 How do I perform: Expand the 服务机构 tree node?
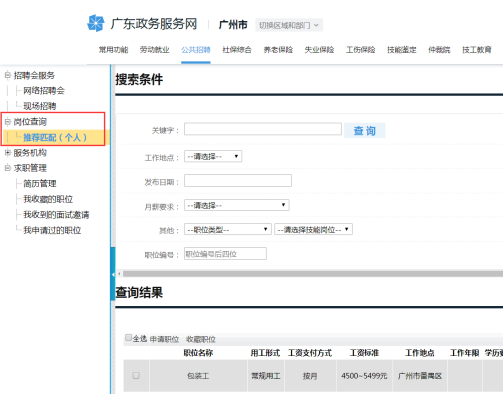(x=8, y=153)
